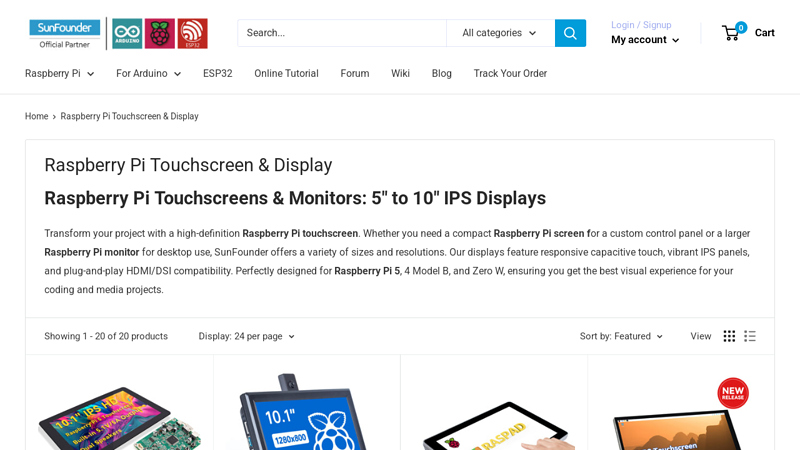This screenshot has width=800, height=450.
Task: Expand the My account menu
Action: coord(645,40)
